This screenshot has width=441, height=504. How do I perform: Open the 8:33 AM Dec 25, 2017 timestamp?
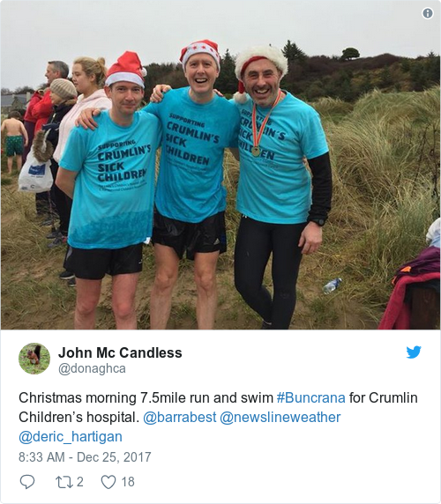coord(85,456)
